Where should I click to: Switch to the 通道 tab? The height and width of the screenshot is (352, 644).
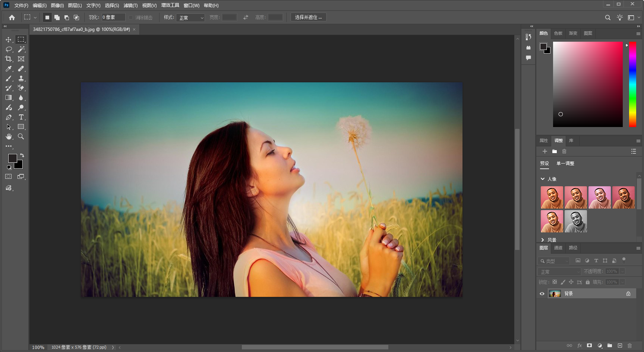(x=558, y=248)
